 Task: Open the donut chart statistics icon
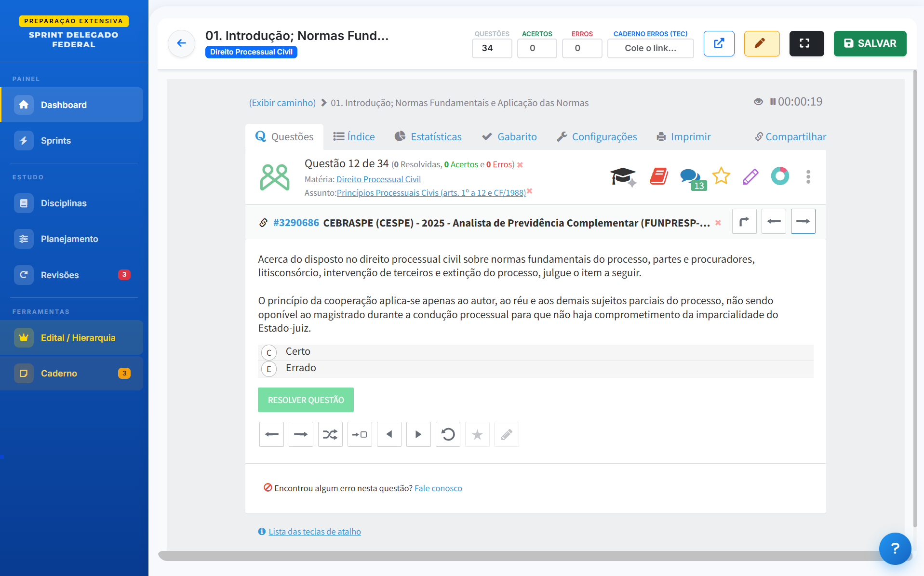(780, 176)
